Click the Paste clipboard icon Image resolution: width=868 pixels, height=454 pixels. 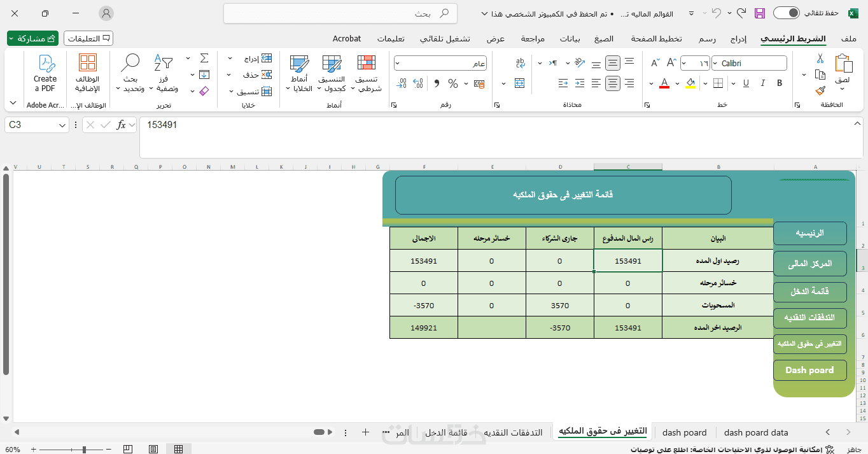click(x=843, y=64)
